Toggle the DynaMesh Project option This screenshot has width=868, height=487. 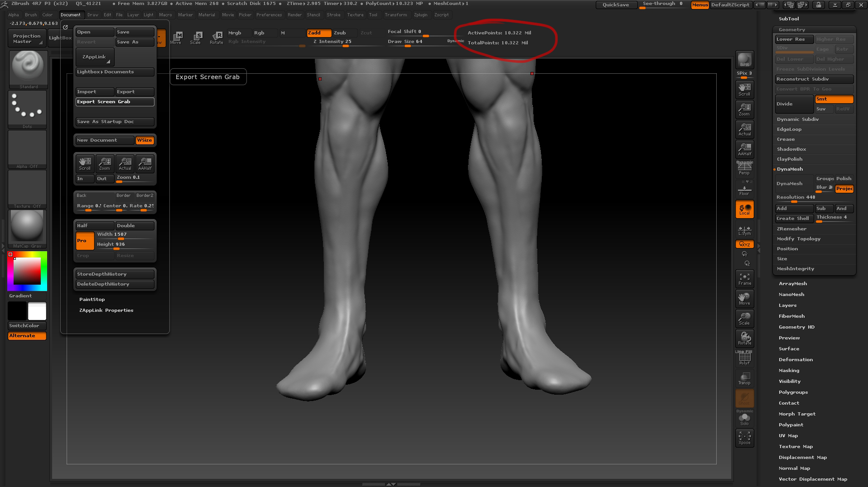[844, 189]
